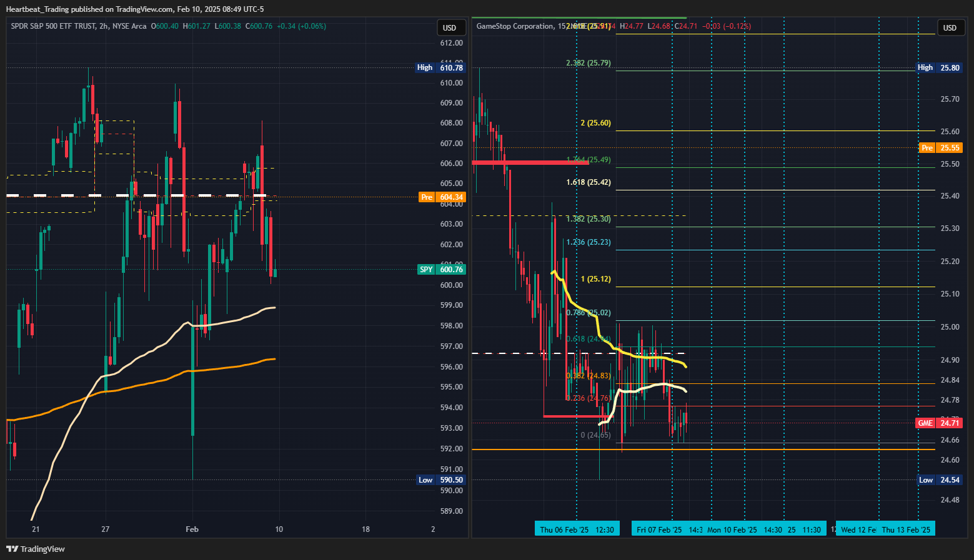Click the 27 date on SPY time axis
Viewport: 974px width, 560px height.
106,529
